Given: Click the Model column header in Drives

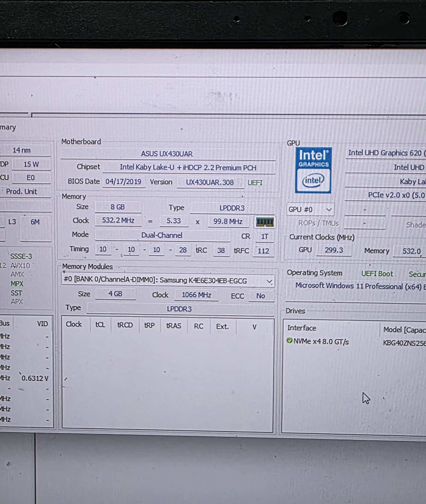Looking at the screenshot, I should click(x=405, y=330).
